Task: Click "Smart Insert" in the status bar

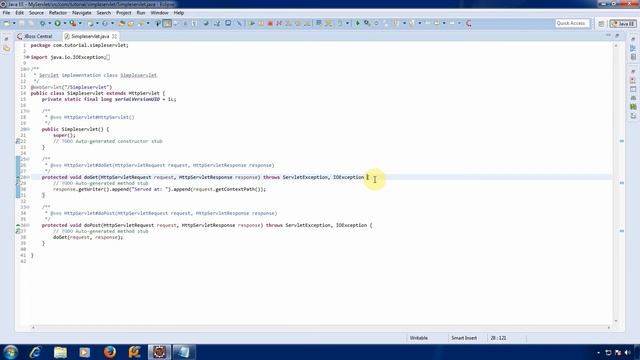Action: coord(464,338)
